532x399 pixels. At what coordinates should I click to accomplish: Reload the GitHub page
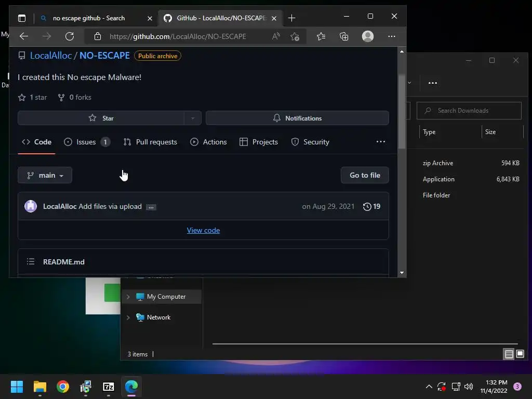click(70, 36)
